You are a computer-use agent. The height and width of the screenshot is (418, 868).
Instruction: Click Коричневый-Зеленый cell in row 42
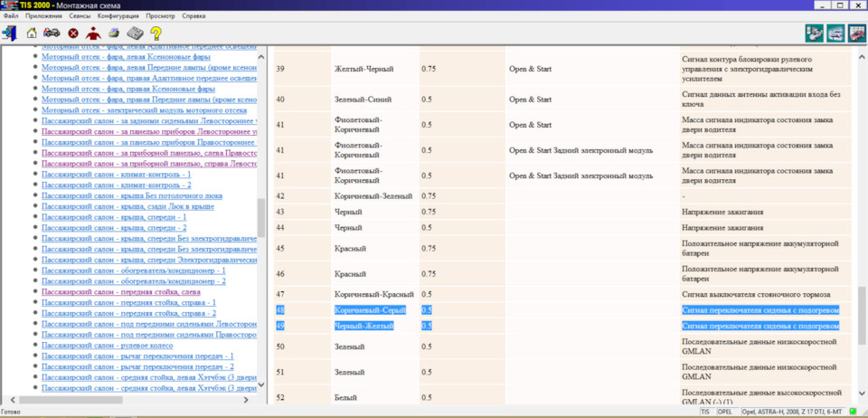click(x=374, y=196)
